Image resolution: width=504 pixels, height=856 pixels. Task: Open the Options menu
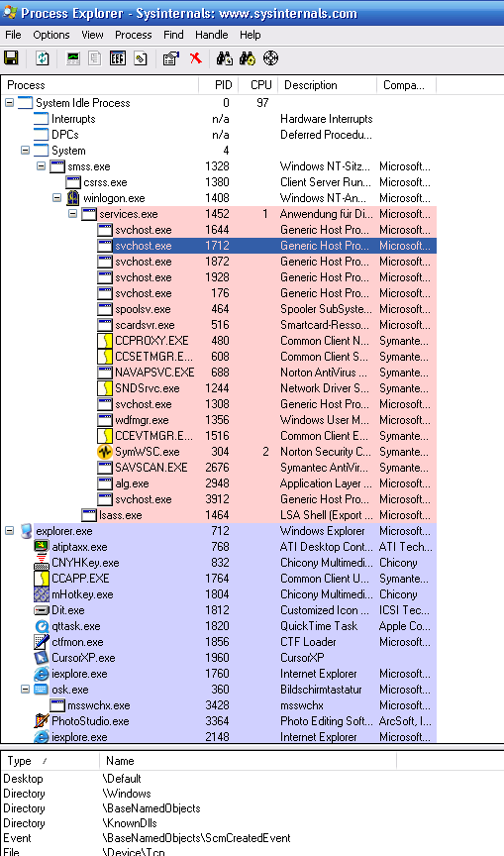pyautogui.click(x=51, y=35)
